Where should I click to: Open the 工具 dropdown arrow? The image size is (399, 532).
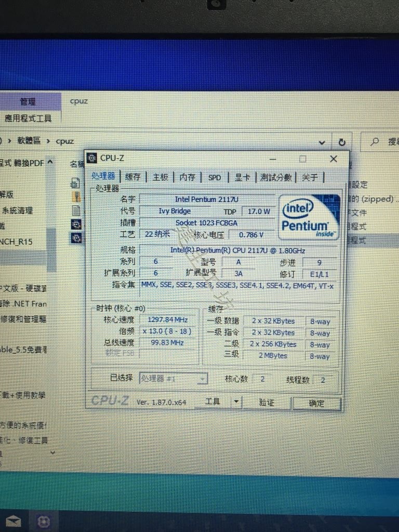click(x=236, y=402)
